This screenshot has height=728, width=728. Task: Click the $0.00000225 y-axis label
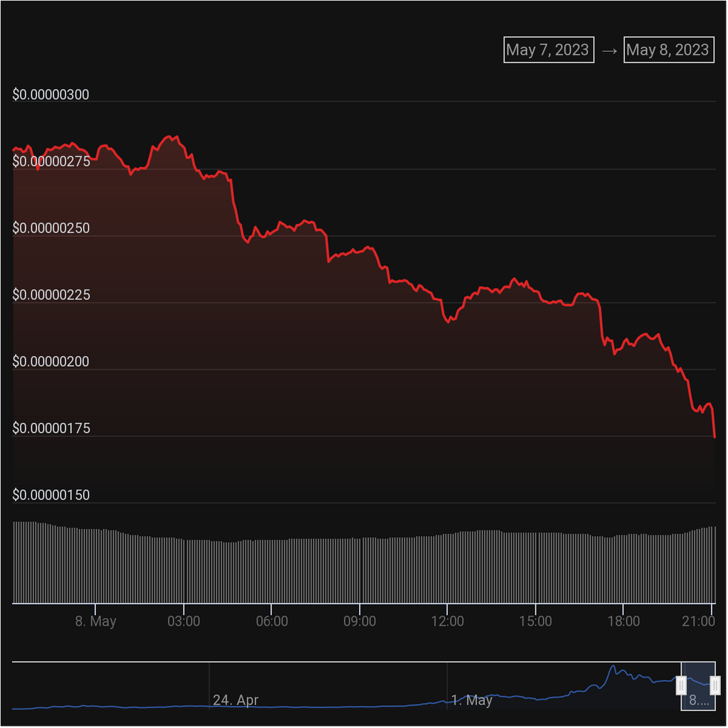pyautogui.click(x=51, y=295)
